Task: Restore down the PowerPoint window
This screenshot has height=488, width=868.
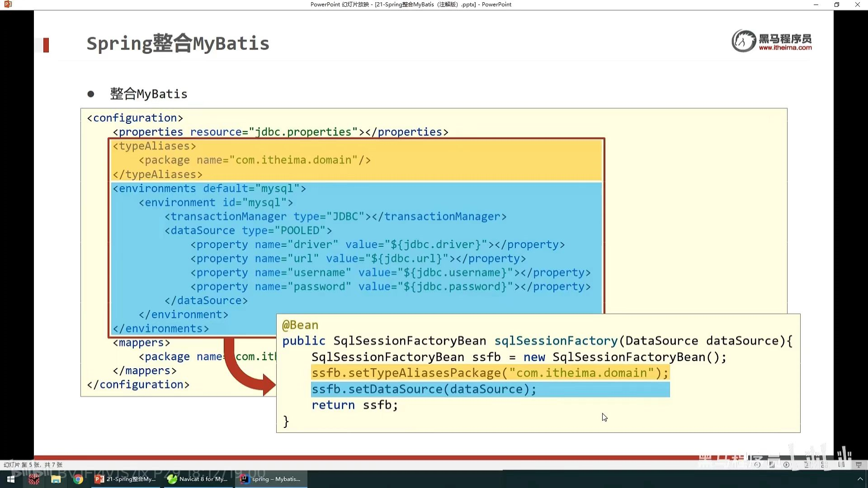Action: 837,5
